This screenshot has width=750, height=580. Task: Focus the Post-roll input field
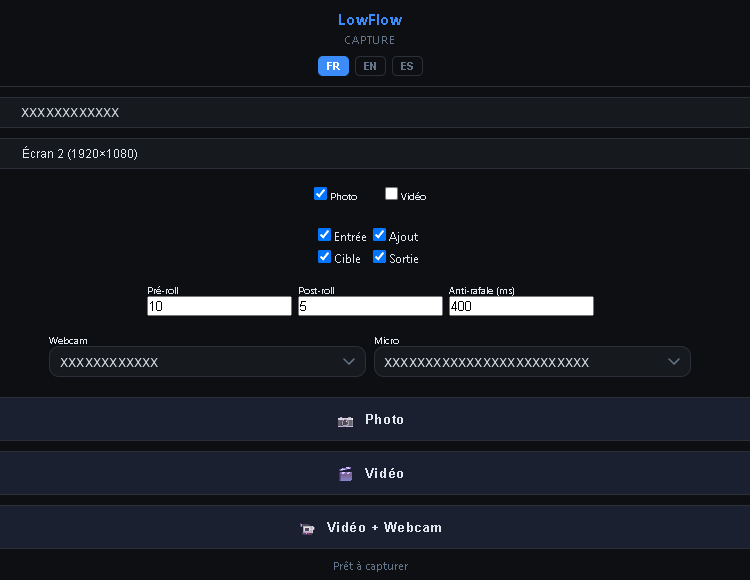pyautogui.click(x=370, y=306)
